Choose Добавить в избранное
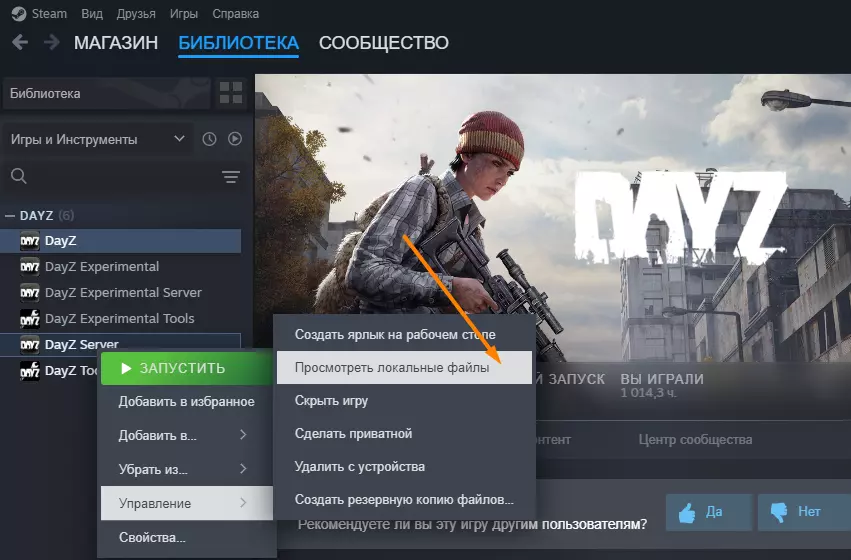This screenshot has height=560, width=851. 187,402
